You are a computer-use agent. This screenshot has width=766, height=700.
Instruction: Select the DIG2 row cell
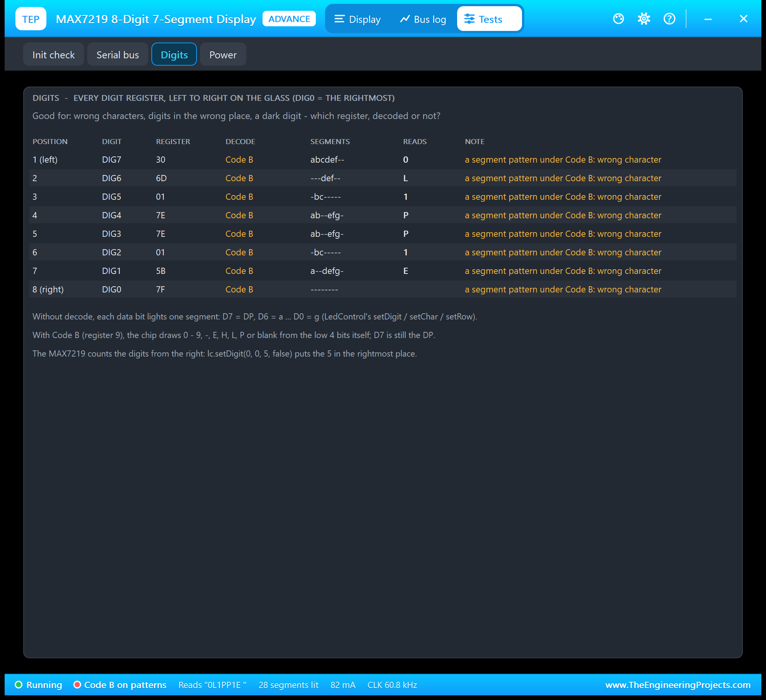click(x=112, y=252)
